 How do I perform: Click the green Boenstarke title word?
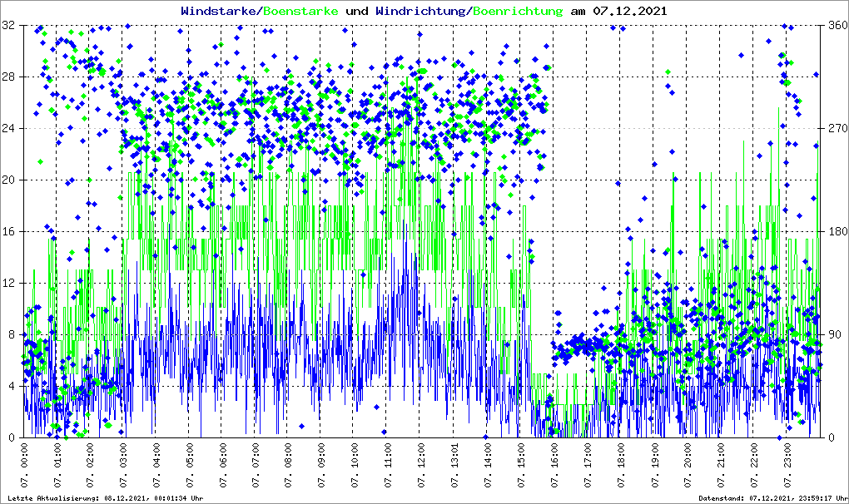[300, 12]
